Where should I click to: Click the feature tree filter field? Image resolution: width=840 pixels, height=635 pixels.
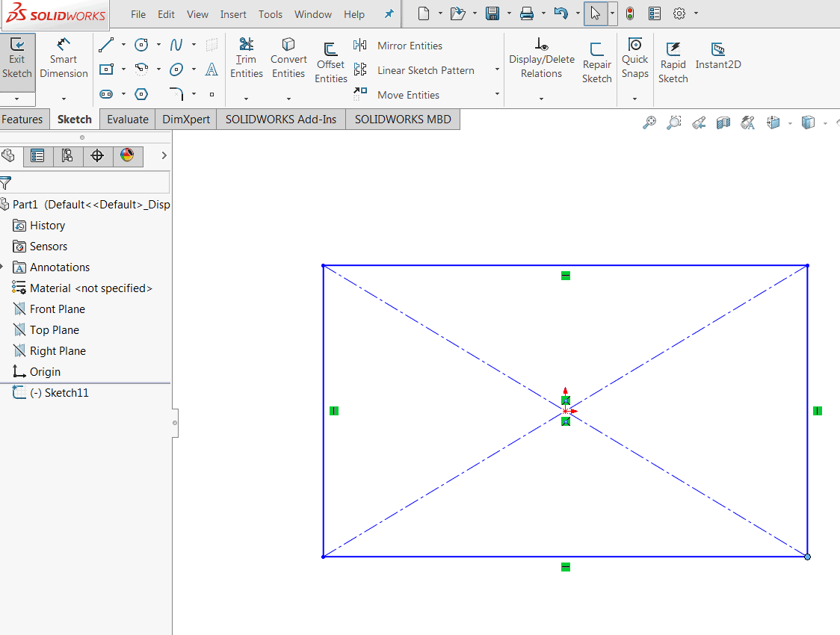tap(84, 182)
